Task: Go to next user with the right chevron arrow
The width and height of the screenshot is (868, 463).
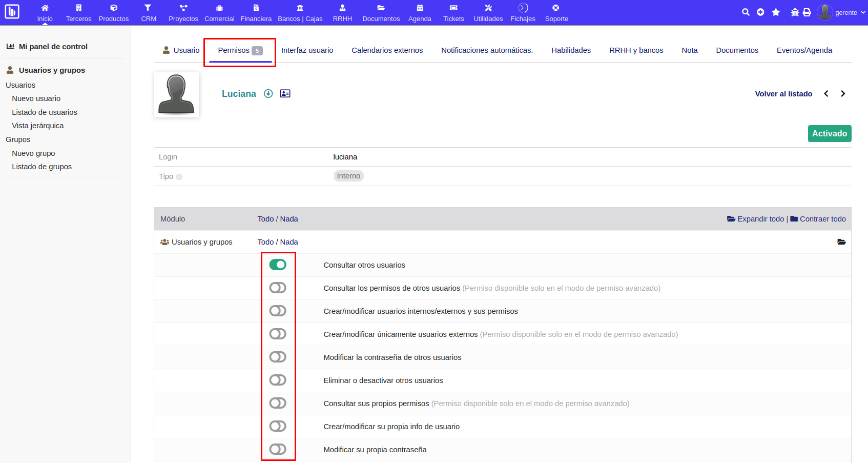Action: click(x=843, y=93)
